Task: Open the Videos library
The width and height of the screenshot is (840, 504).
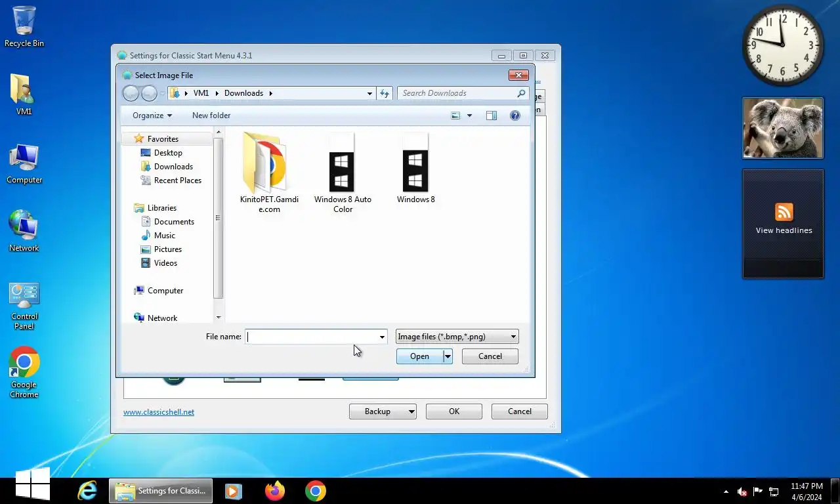Action: point(165,262)
